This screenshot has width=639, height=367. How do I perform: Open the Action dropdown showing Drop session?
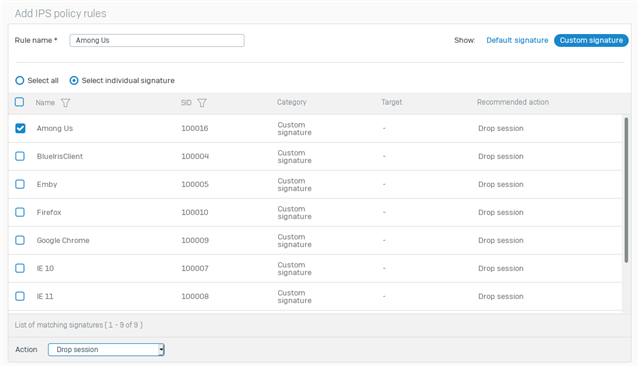pyautogui.click(x=106, y=349)
